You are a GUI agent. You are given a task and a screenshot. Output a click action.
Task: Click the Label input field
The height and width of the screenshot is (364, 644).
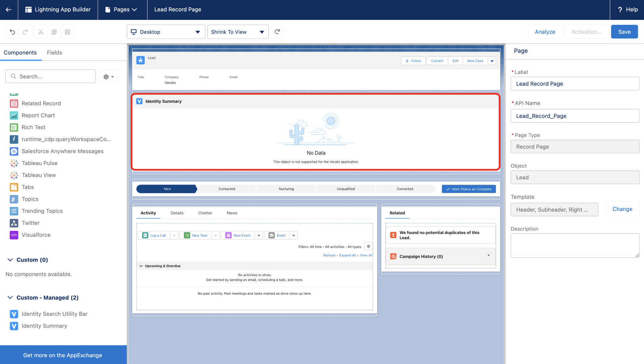coord(575,84)
